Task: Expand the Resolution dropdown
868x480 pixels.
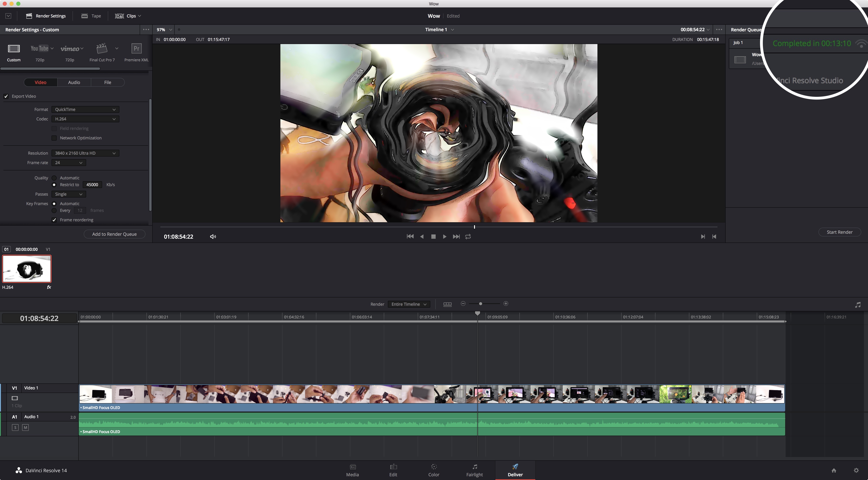Action: point(85,153)
